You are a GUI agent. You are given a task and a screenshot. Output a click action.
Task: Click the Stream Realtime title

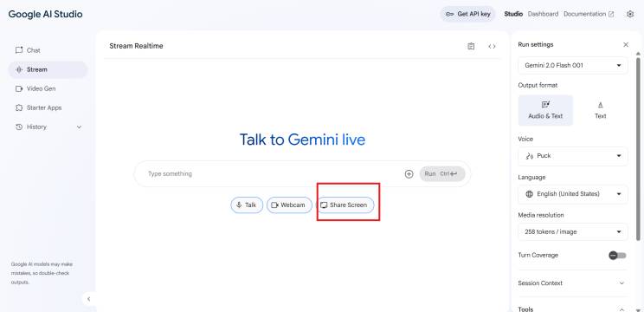(x=136, y=46)
